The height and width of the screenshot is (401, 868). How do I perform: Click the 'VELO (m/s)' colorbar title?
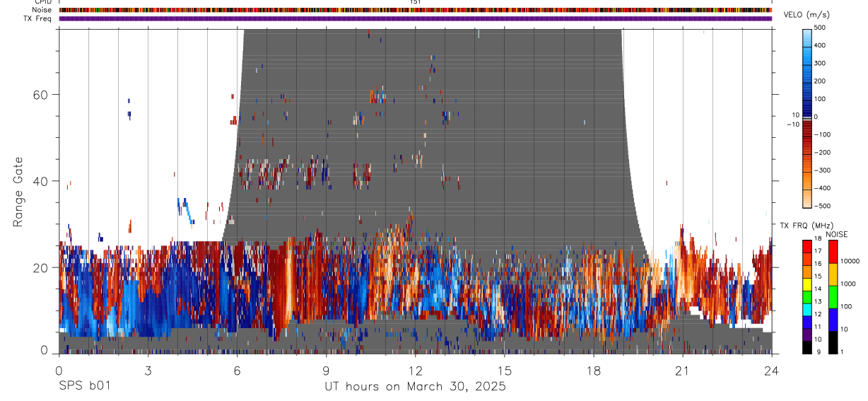pyautogui.click(x=805, y=15)
